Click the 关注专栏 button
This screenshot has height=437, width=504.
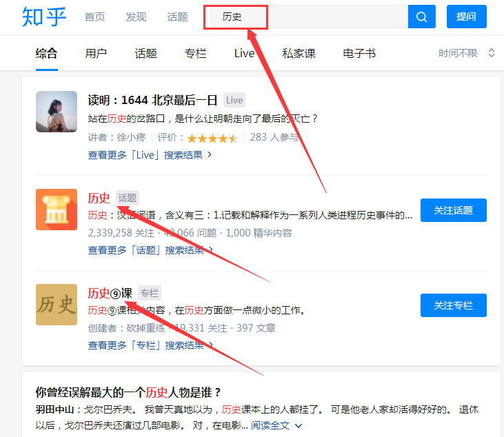453,305
